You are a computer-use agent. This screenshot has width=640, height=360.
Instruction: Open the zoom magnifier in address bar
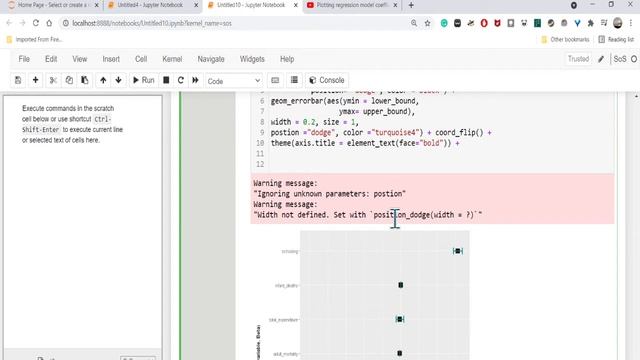[414, 23]
